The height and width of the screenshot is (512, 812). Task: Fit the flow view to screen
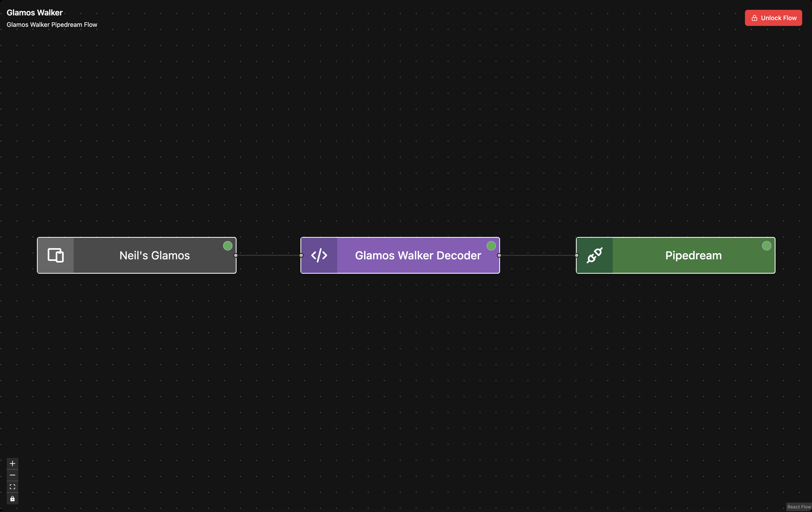click(x=13, y=487)
